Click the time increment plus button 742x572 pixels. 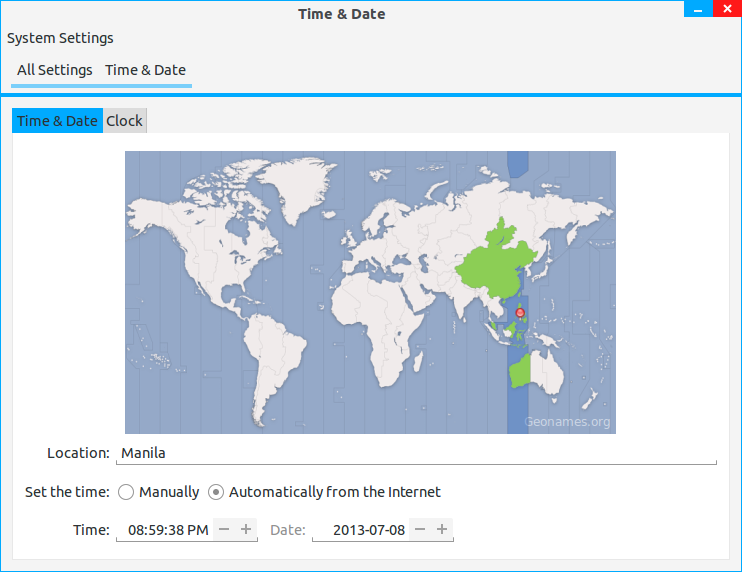246,529
